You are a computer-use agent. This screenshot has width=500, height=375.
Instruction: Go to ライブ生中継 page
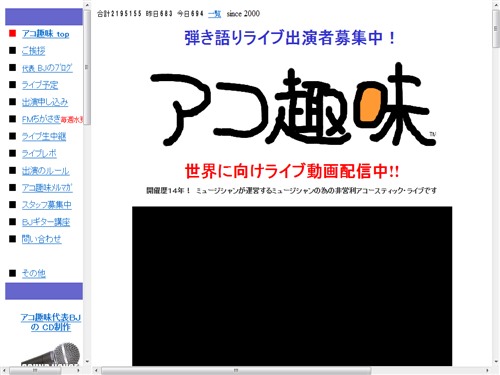pos(44,136)
